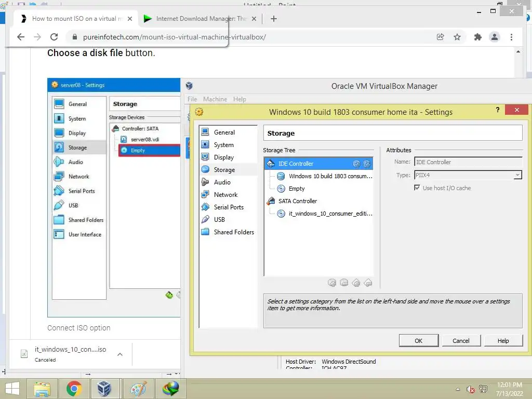The width and height of the screenshot is (532, 399).
Task: Open File menu in VirtualBox Manager
Action: coord(192,99)
